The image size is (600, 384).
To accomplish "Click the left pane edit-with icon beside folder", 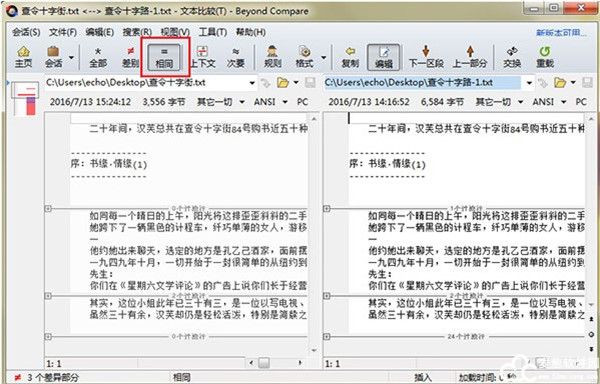I will (x=265, y=83).
